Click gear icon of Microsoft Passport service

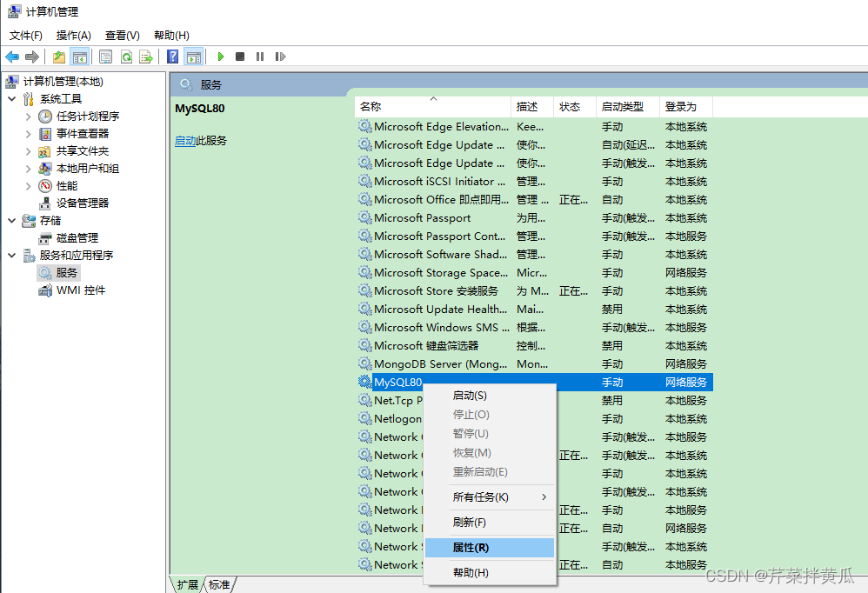364,217
